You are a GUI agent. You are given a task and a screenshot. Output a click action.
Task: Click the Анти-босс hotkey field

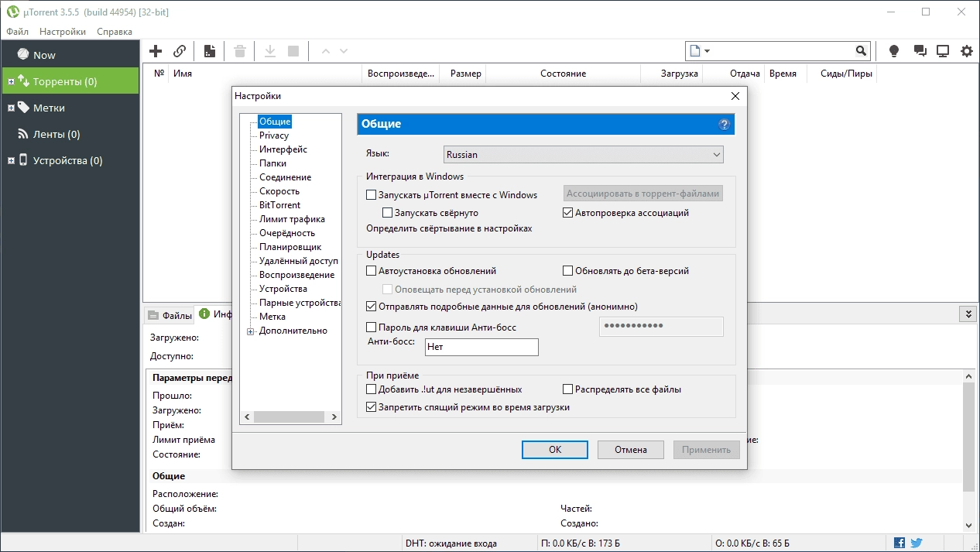[x=481, y=347]
